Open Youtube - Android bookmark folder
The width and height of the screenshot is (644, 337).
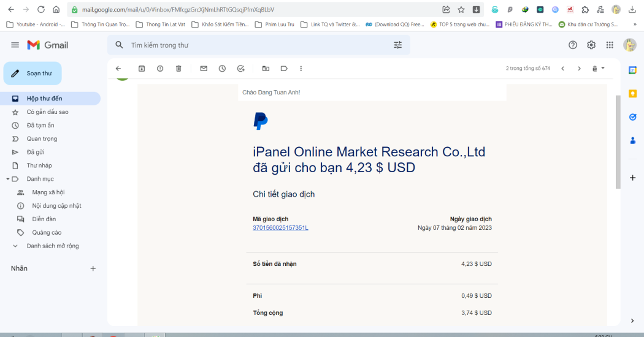coord(36,25)
